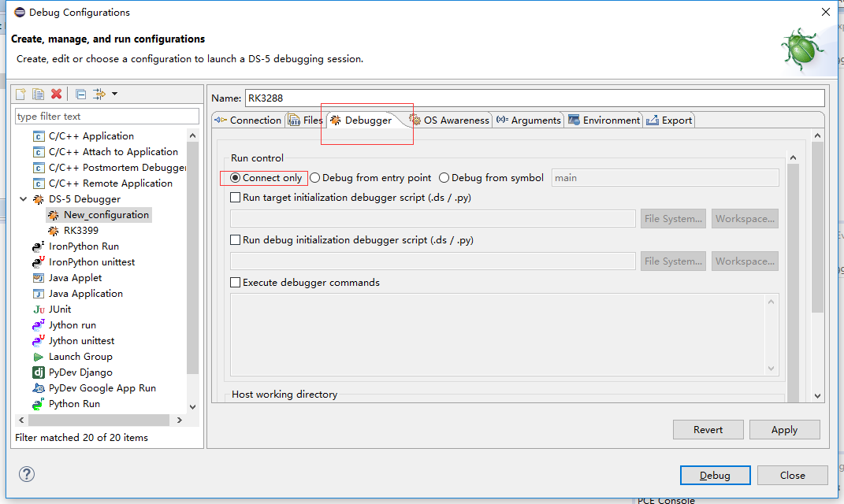Screen dimensions: 844x504
Task: Click the Java Application icon
Action: tap(38, 294)
